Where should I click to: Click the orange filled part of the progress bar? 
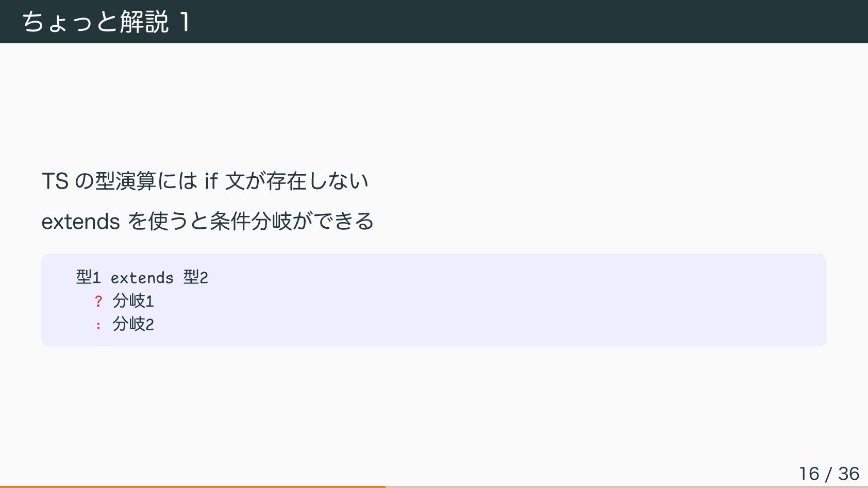(193, 486)
